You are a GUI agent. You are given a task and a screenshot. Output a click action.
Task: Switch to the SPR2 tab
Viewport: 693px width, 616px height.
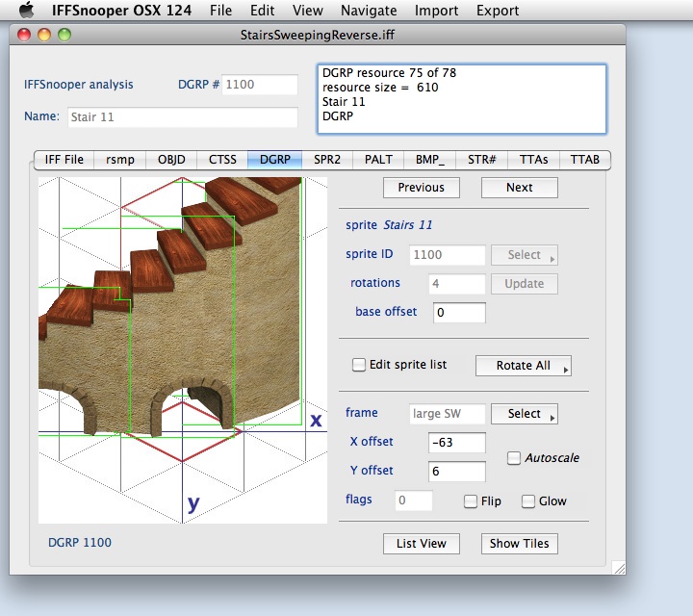click(326, 160)
